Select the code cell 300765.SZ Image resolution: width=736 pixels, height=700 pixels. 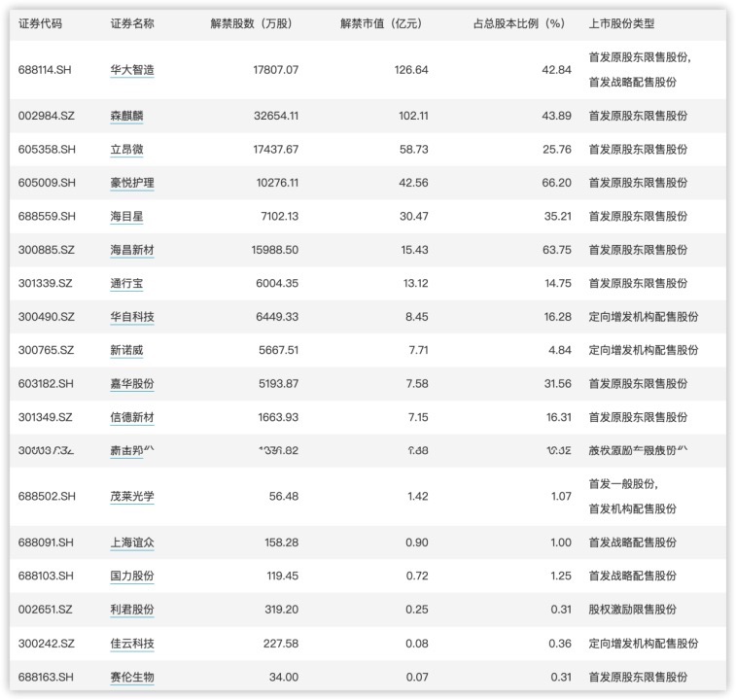click(x=46, y=350)
